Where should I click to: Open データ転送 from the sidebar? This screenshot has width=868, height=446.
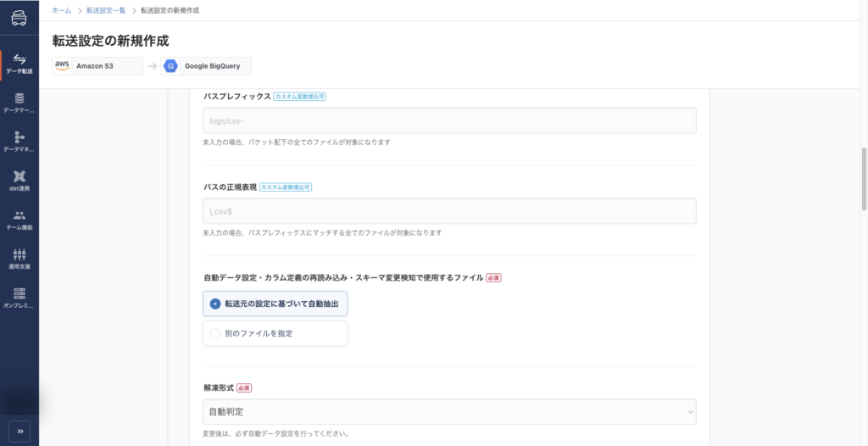click(19, 63)
